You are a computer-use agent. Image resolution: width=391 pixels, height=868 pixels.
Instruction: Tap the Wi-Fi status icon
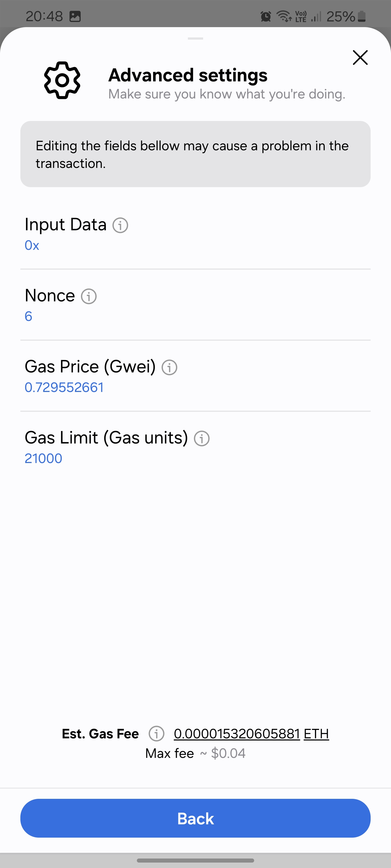click(x=284, y=16)
